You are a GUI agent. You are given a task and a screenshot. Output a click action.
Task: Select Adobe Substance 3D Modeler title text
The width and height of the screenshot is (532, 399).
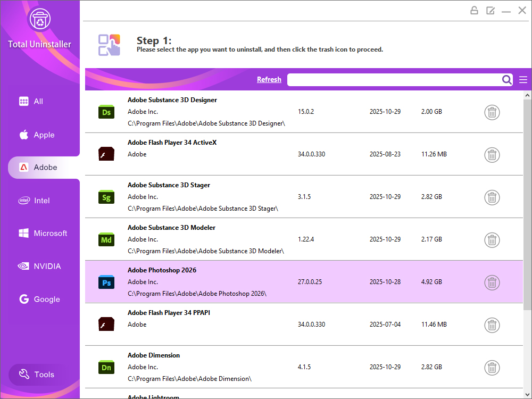(171, 228)
